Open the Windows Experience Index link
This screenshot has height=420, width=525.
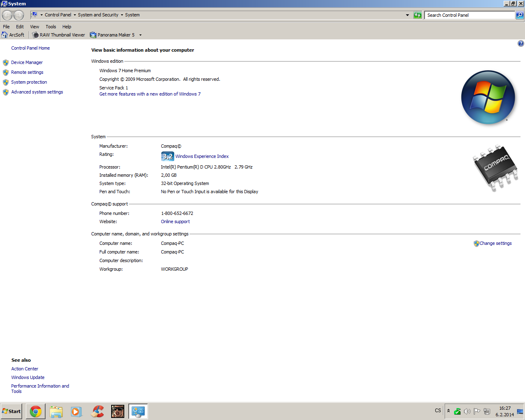click(202, 156)
